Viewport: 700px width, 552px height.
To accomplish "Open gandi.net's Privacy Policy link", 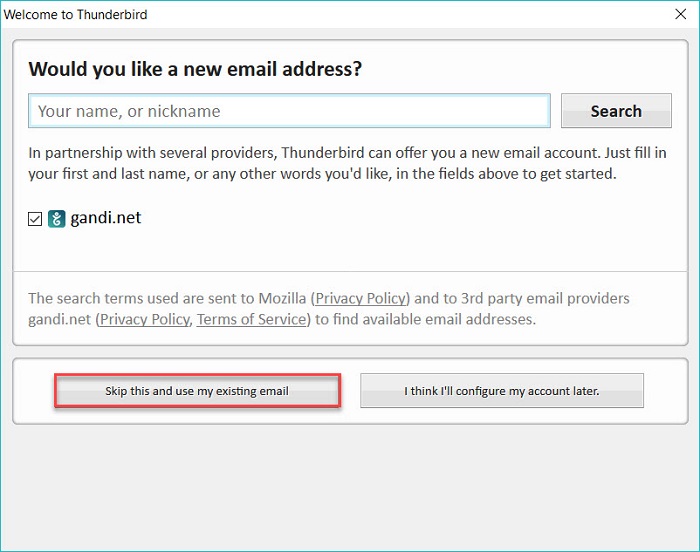I will tap(145, 319).
